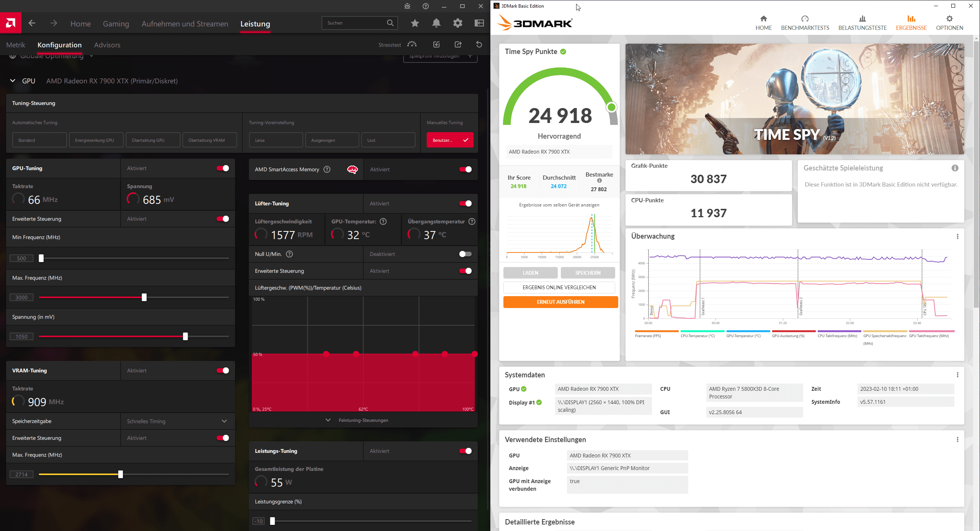Click Spannung (in mV) slider handle
The height and width of the screenshot is (531, 980).
tap(185, 336)
